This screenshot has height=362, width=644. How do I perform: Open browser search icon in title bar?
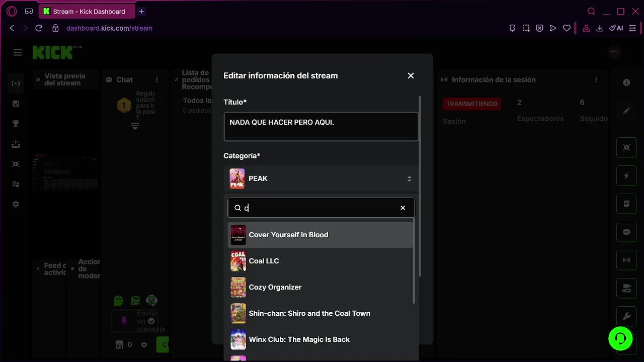tap(592, 12)
